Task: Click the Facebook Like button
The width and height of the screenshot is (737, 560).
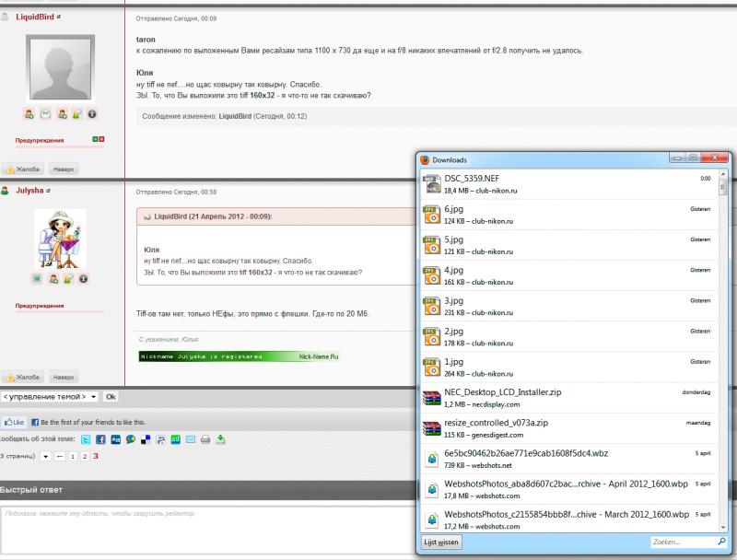Action: [x=14, y=423]
